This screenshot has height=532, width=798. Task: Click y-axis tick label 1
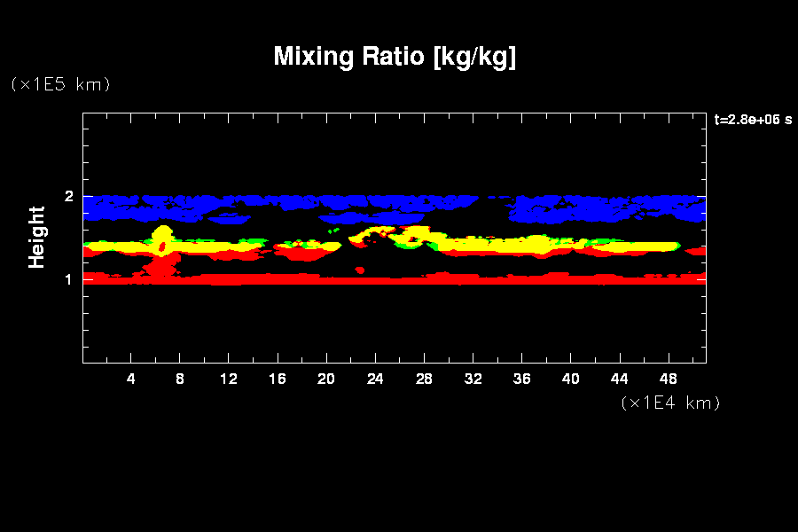pos(68,279)
